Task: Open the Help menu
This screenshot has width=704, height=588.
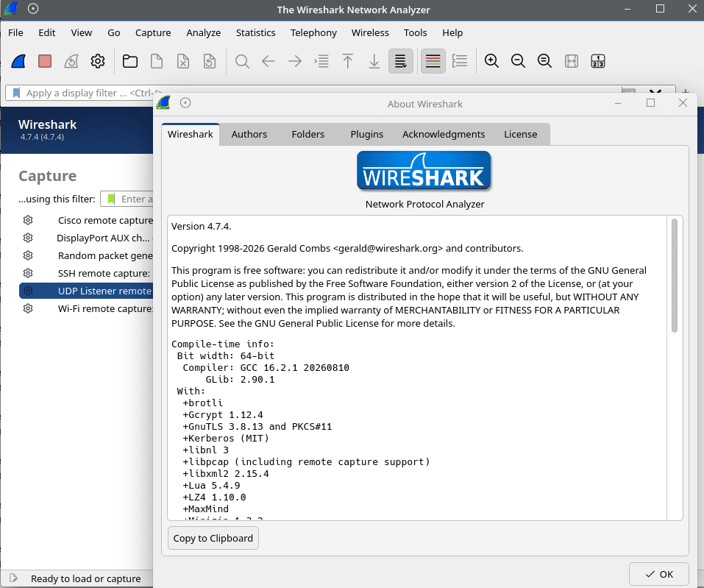Action: coord(452,33)
